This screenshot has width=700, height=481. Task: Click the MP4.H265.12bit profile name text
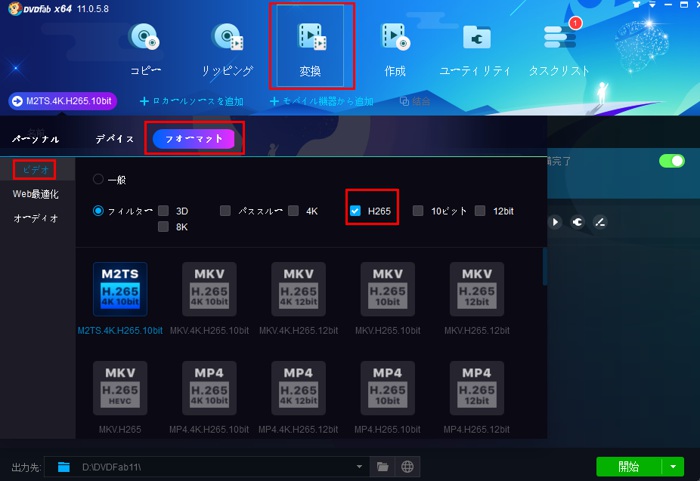(x=477, y=430)
